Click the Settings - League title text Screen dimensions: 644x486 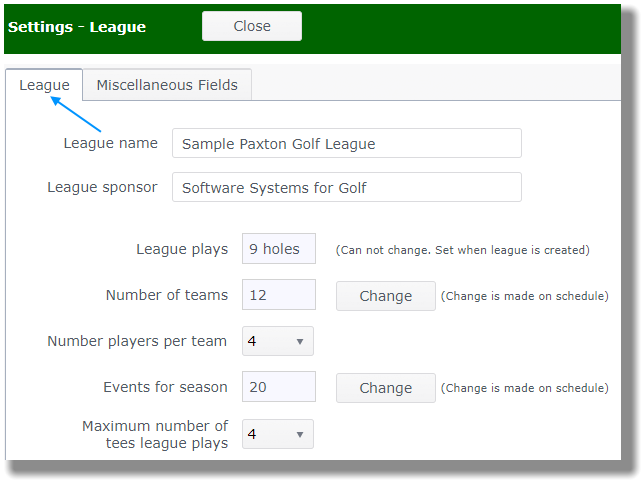pyautogui.click(x=77, y=27)
